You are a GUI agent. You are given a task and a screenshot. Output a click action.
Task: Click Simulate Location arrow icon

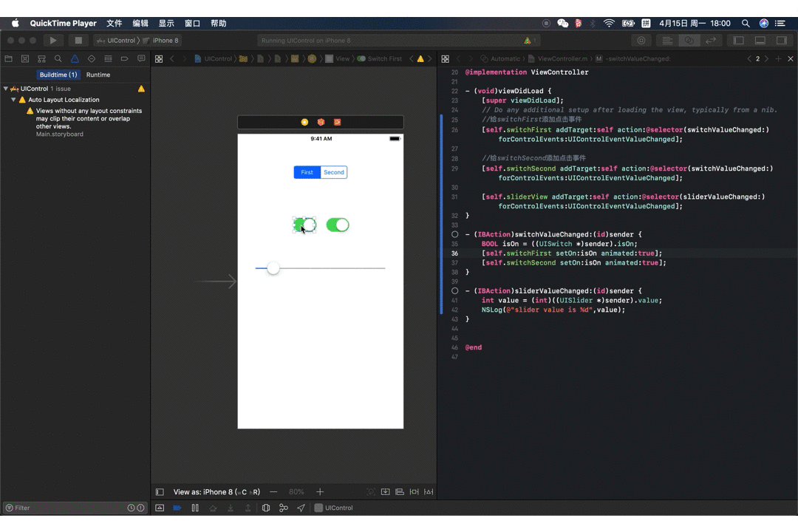click(x=301, y=508)
